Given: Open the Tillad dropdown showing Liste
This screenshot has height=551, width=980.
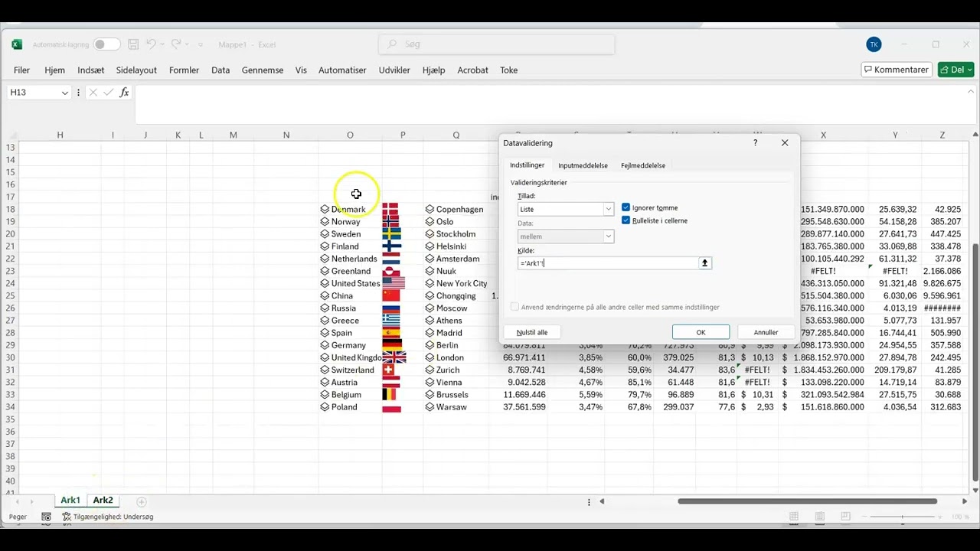Looking at the screenshot, I should tap(566, 209).
